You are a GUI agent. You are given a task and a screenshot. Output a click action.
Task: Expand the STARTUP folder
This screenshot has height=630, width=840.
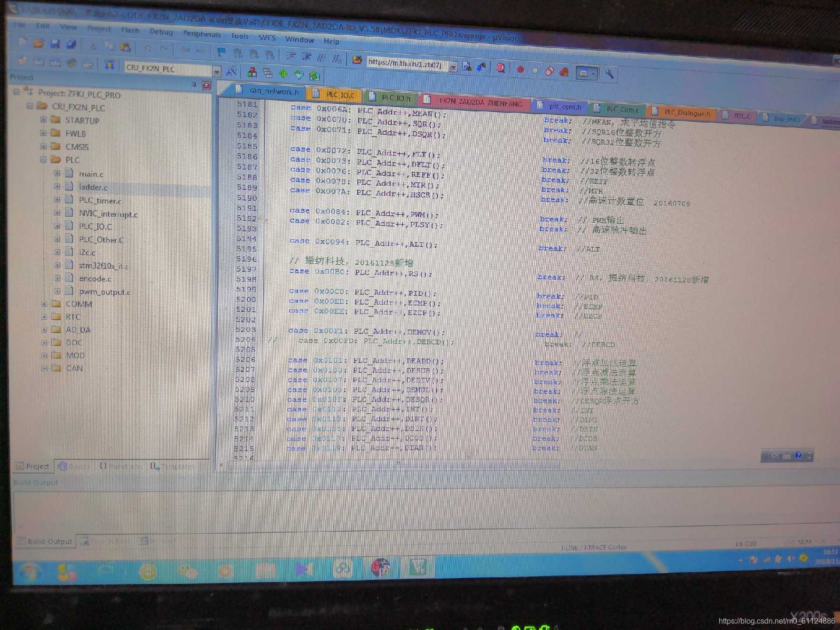point(43,119)
